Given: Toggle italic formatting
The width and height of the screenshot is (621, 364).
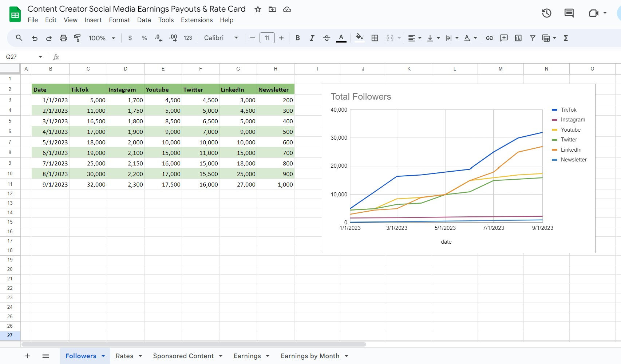Looking at the screenshot, I should click(312, 38).
